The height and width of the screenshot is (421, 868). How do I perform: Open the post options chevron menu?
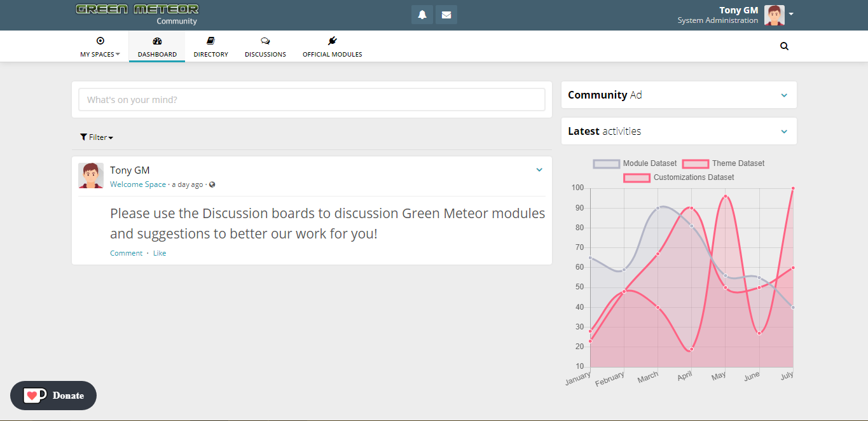(539, 170)
